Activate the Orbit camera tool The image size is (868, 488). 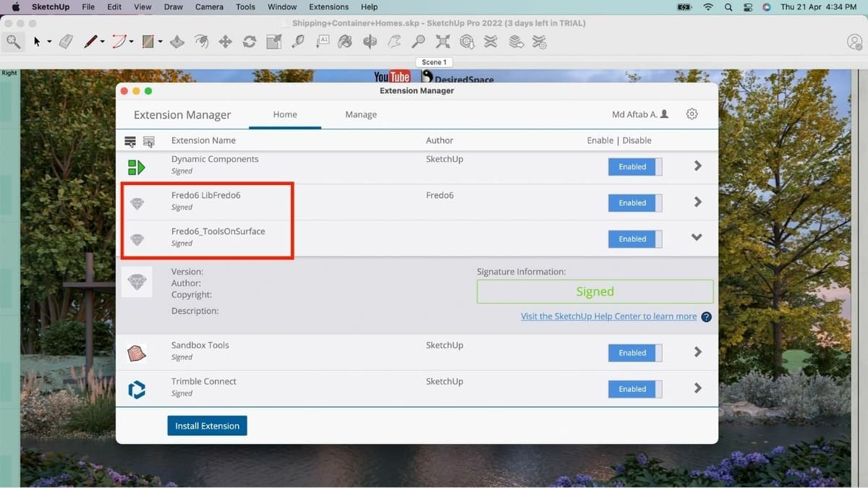coord(370,42)
